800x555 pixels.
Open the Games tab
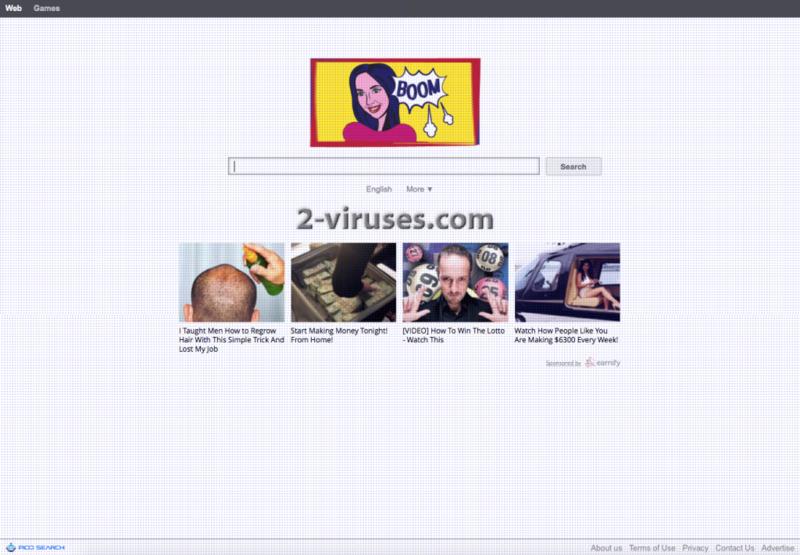click(x=46, y=8)
